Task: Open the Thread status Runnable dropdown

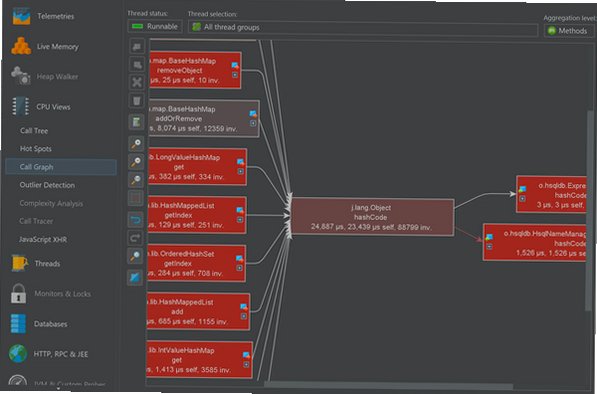Action: [x=155, y=27]
